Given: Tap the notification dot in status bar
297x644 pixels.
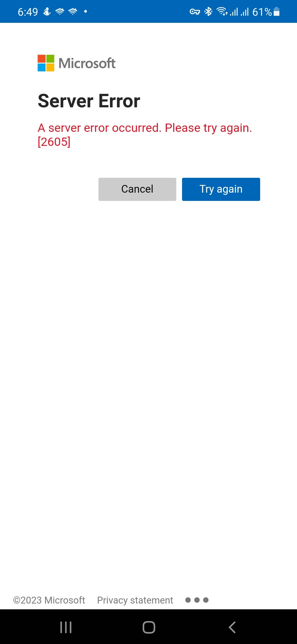Looking at the screenshot, I should pyautogui.click(x=86, y=11).
